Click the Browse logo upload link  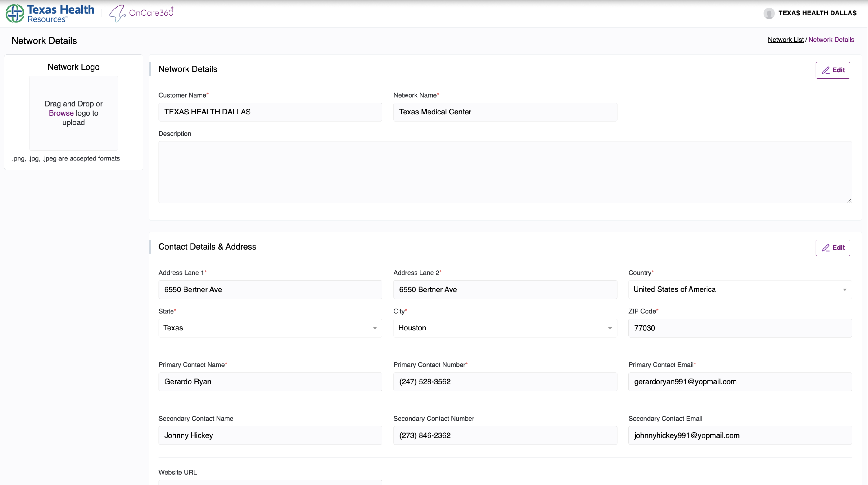[61, 113]
